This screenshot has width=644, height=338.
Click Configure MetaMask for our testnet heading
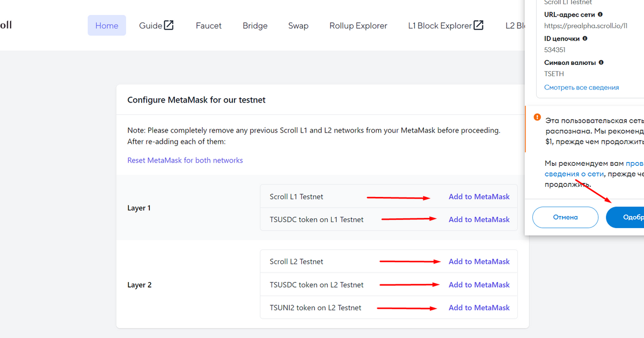196,100
